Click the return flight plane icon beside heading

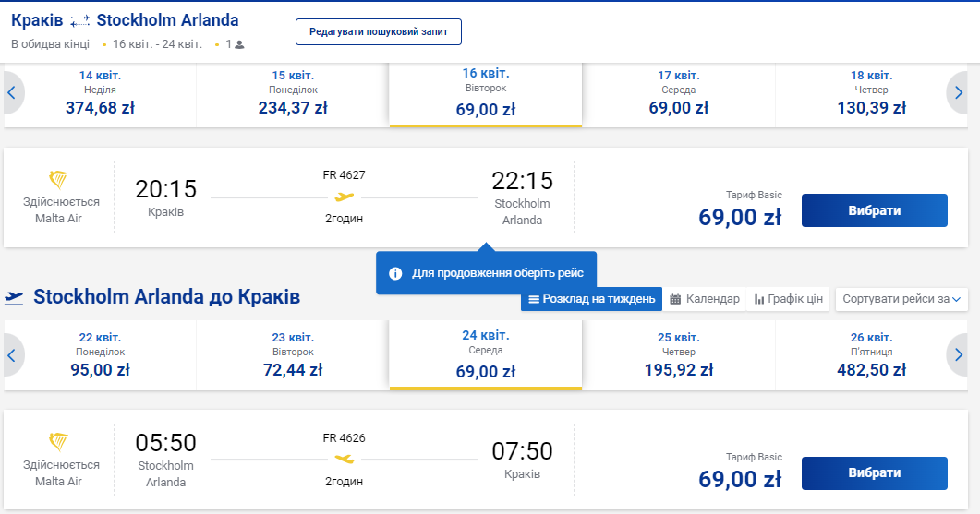(x=14, y=297)
